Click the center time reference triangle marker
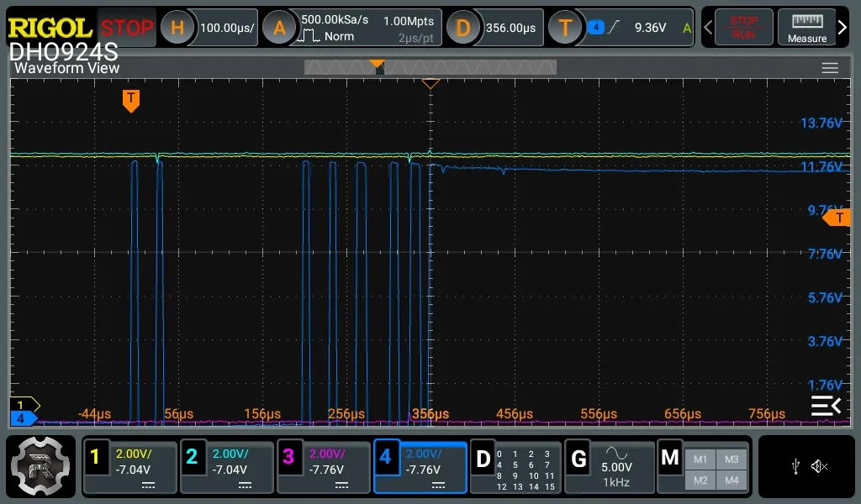 pyautogui.click(x=430, y=83)
